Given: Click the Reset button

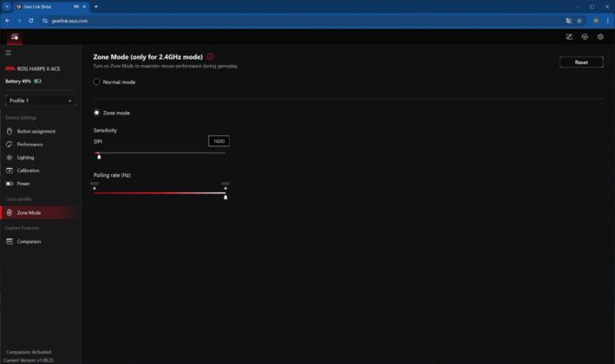Looking at the screenshot, I should [x=581, y=62].
